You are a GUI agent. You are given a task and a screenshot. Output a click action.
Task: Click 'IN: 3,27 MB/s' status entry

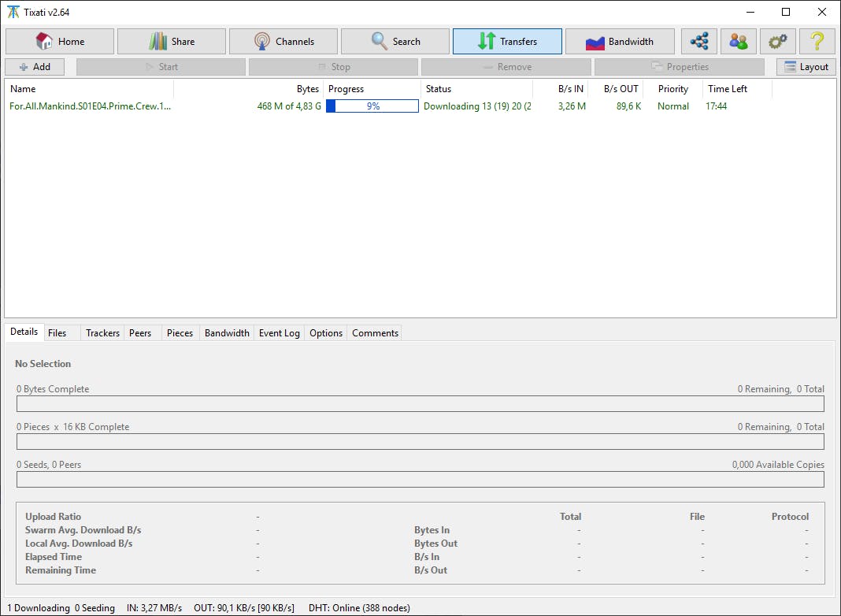point(154,608)
